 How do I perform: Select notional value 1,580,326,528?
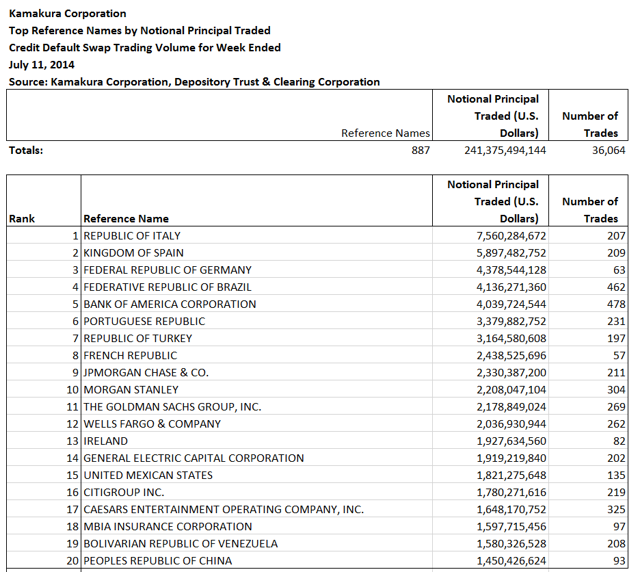[511, 544]
